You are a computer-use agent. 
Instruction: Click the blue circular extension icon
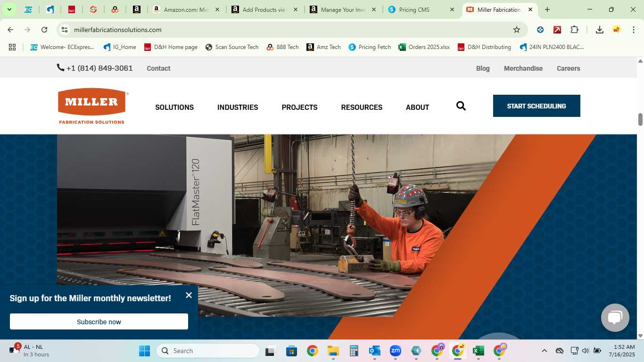(x=540, y=30)
